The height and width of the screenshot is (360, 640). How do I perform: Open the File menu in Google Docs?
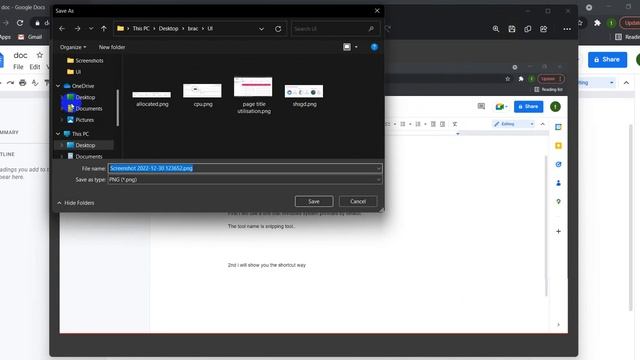(18, 67)
